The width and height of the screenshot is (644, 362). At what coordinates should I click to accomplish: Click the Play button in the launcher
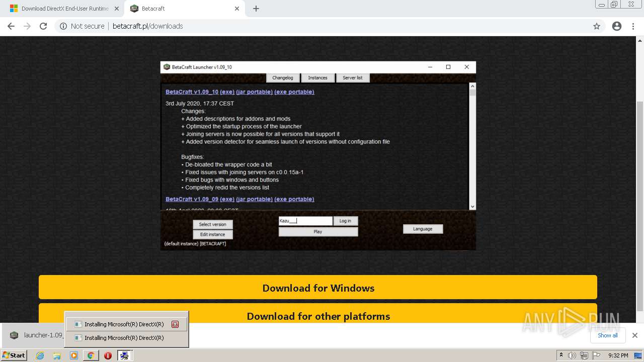pyautogui.click(x=318, y=232)
